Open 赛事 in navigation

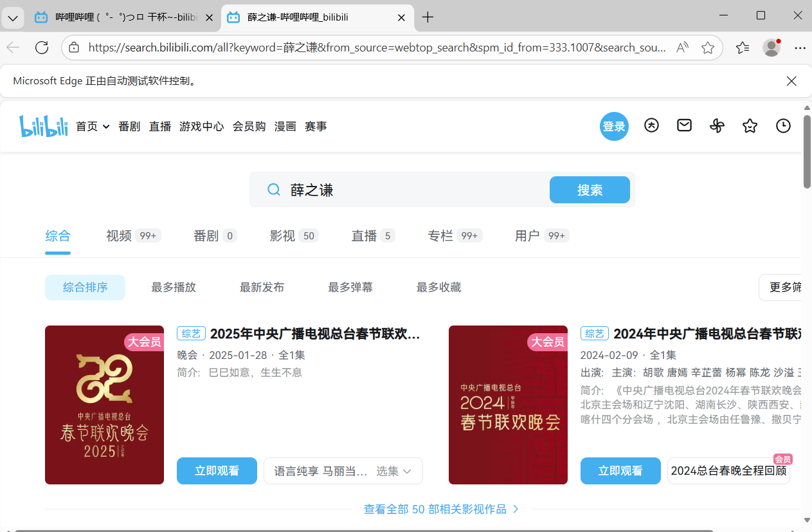click(x=316, y=127)
